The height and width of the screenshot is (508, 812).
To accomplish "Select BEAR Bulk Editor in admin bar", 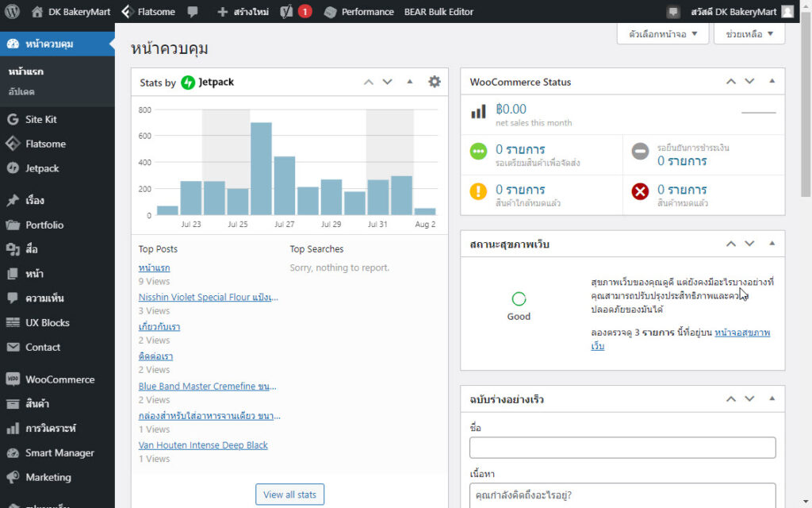I will [x=439, y=12].
